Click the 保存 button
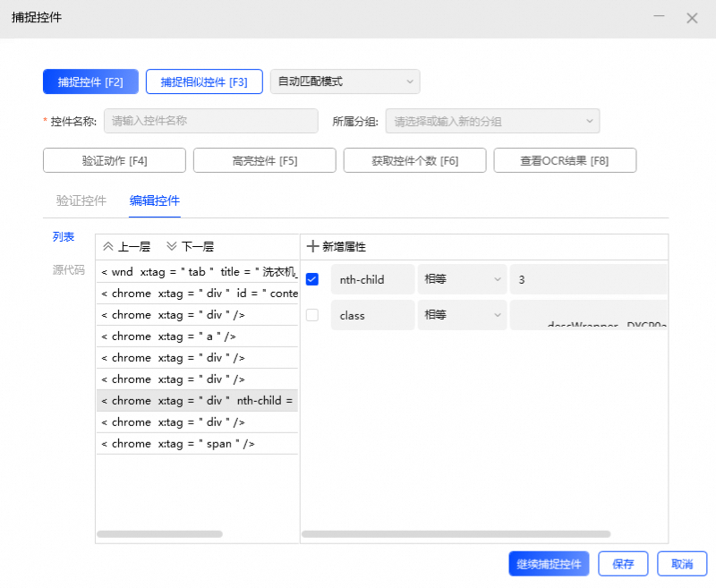 pyautogui.click(x=623, y=564)
